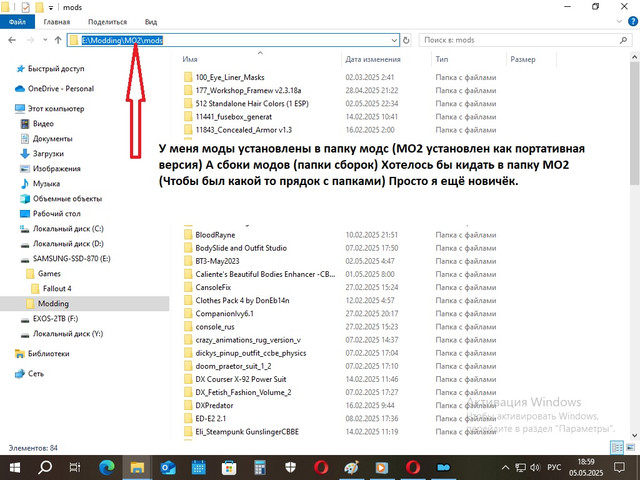Switch to the Главная ribbon tab
This screenshot has height=480, width=640.
coord(57,22)
